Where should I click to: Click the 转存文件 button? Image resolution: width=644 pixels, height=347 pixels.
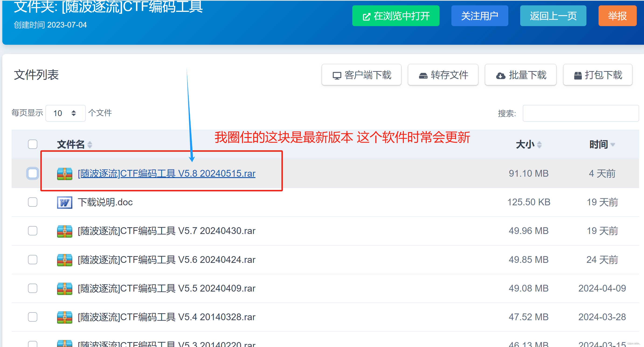443,75
